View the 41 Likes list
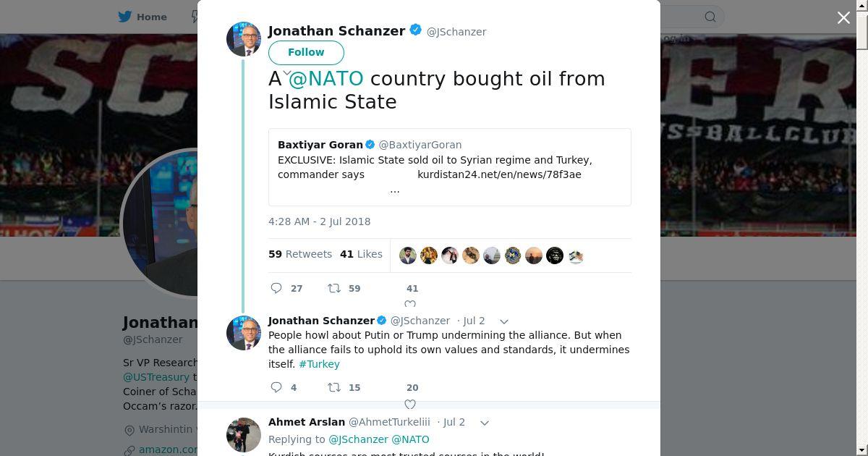 pyautogui.click(x=361, y=254)
